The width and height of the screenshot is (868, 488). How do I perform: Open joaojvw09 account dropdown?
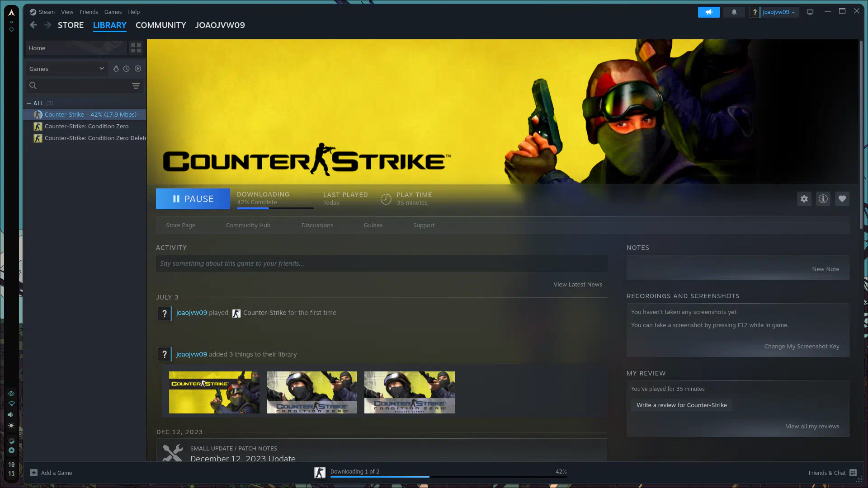(779, 12)
